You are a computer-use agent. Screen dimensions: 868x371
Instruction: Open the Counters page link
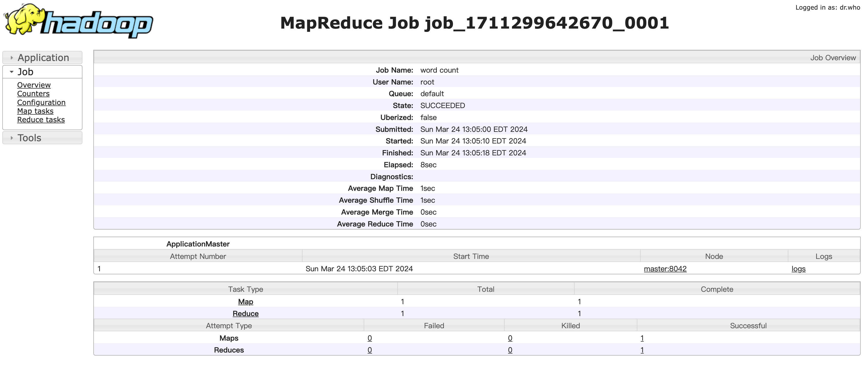click(x=33, y=94)
